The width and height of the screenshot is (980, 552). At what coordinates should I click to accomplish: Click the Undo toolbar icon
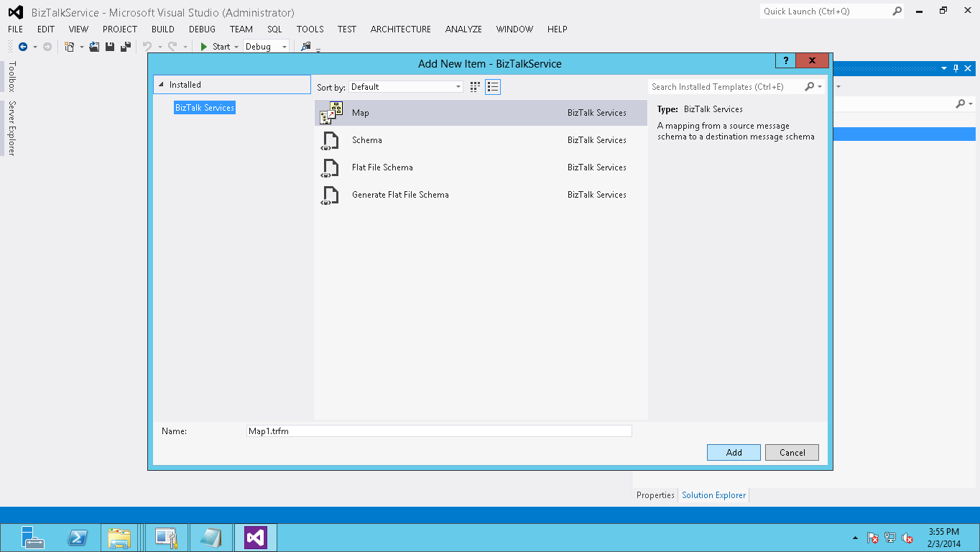point(147,47)
